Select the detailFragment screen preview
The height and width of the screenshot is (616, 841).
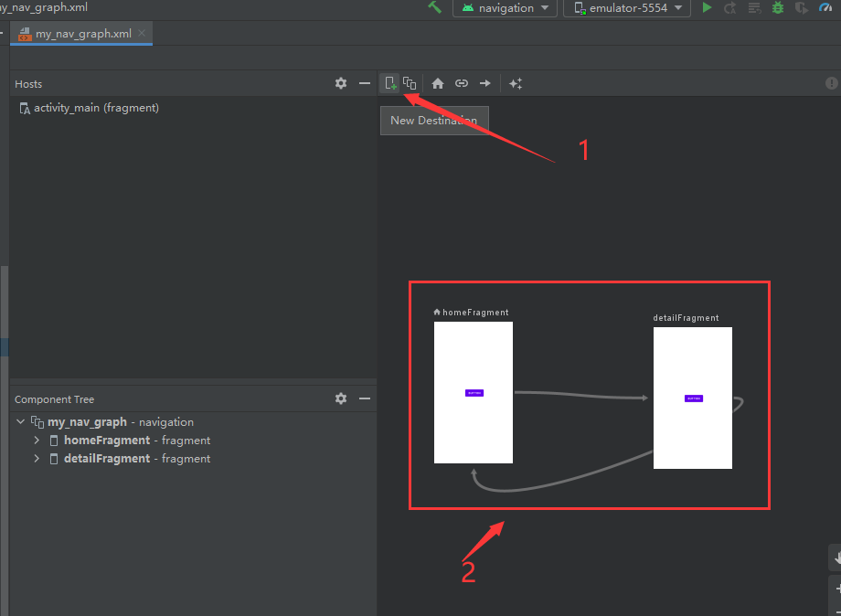[x=692, y=398]
